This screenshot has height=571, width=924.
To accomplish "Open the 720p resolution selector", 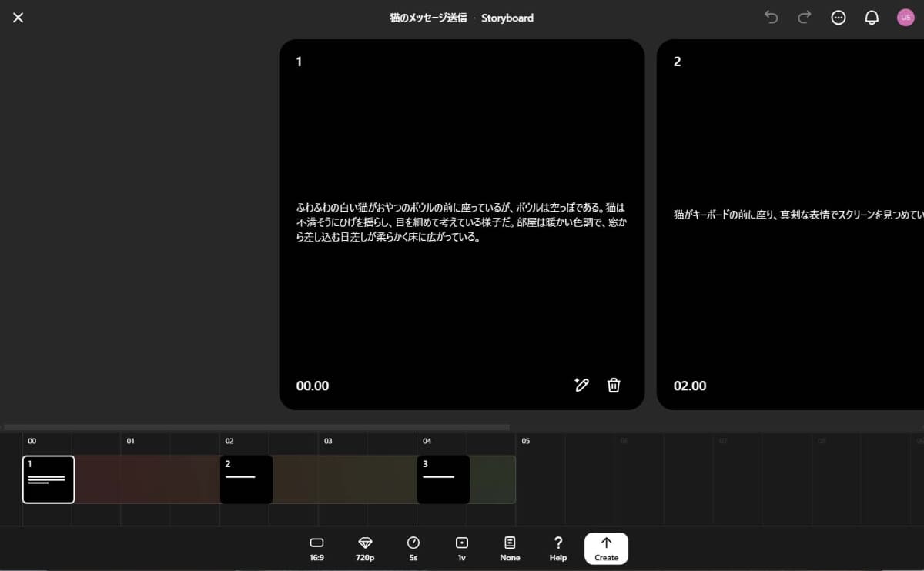I will click(x=364, y=548).
